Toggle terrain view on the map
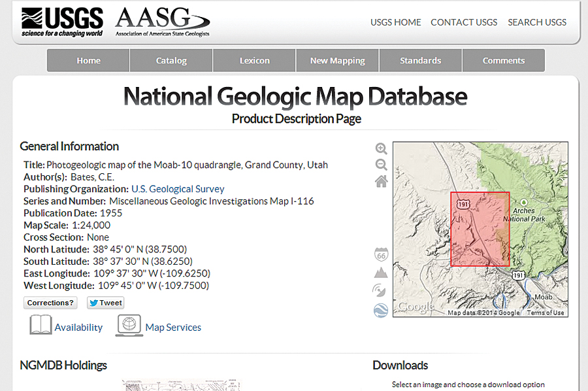This screenshot has height=391, width=588. point(381,273)
